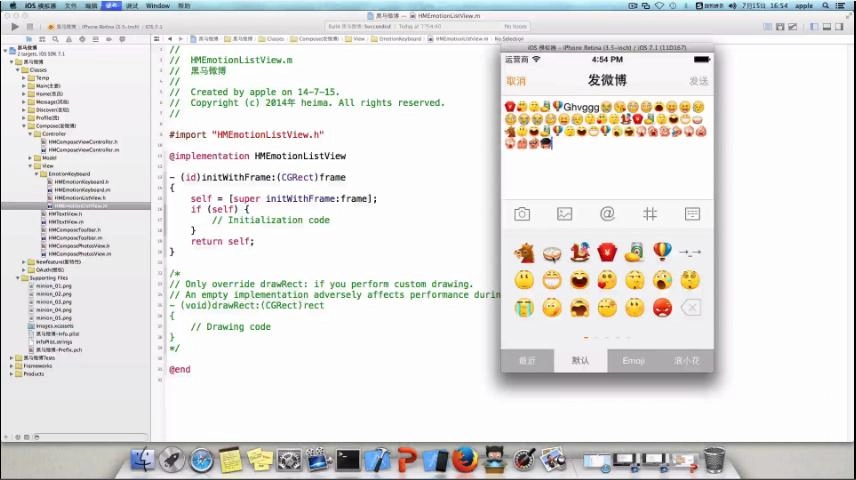Toggle the debug area visibility

coord(827,26)
